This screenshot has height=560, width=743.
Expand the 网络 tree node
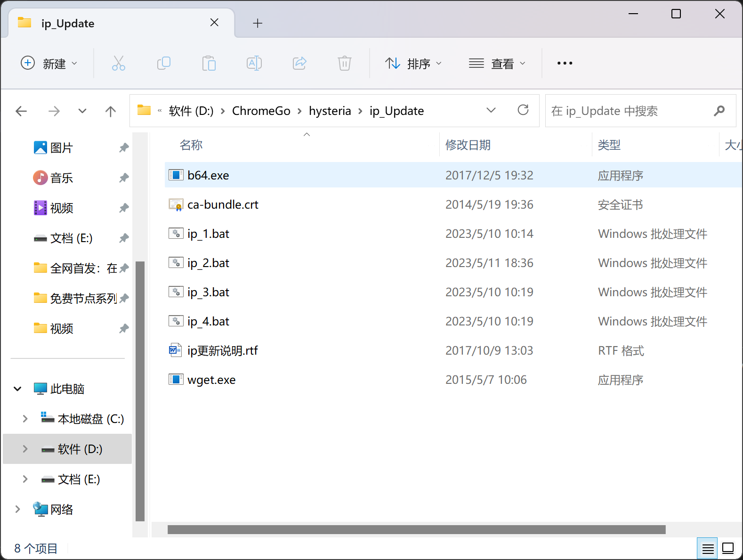pos(17,510)
